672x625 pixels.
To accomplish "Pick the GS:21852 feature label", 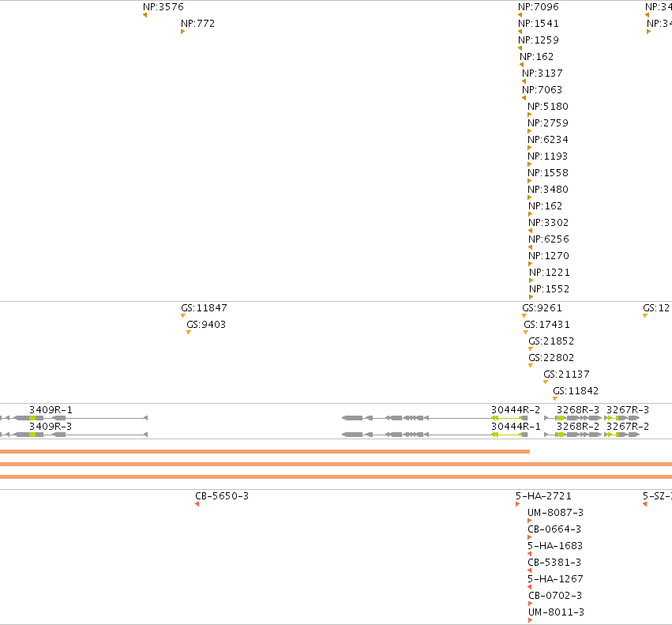I will point(551,341).
